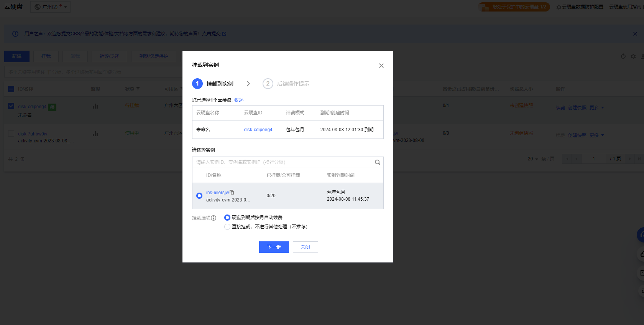The image size is (644, 325).
Task: Close the 挂载到实例 dialog with the X icon
Action: (x=381, y=66)
